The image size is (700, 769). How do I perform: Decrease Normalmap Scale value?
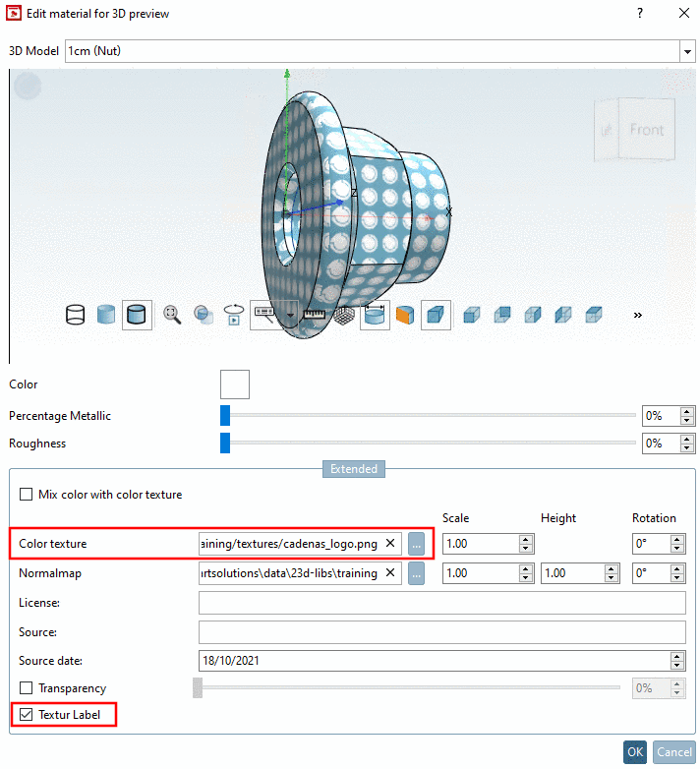click(x=525, y=577)
